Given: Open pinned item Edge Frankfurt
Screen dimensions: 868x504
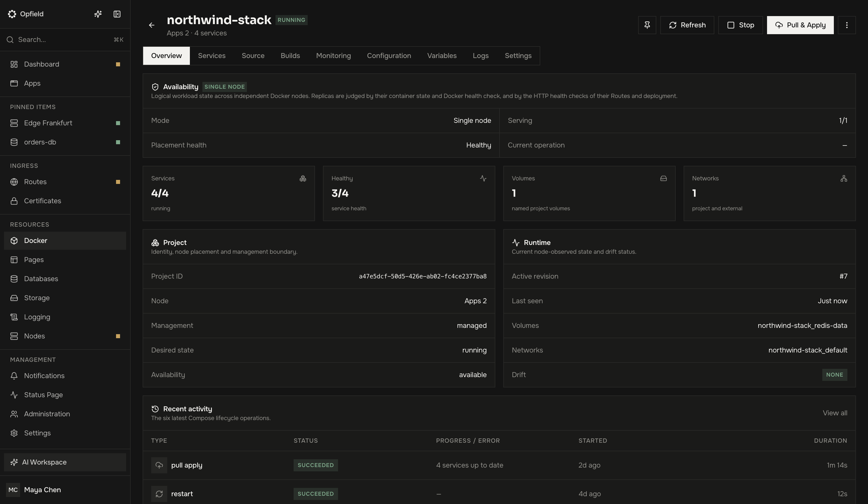Looking at the screenshot, I should 65,123.
